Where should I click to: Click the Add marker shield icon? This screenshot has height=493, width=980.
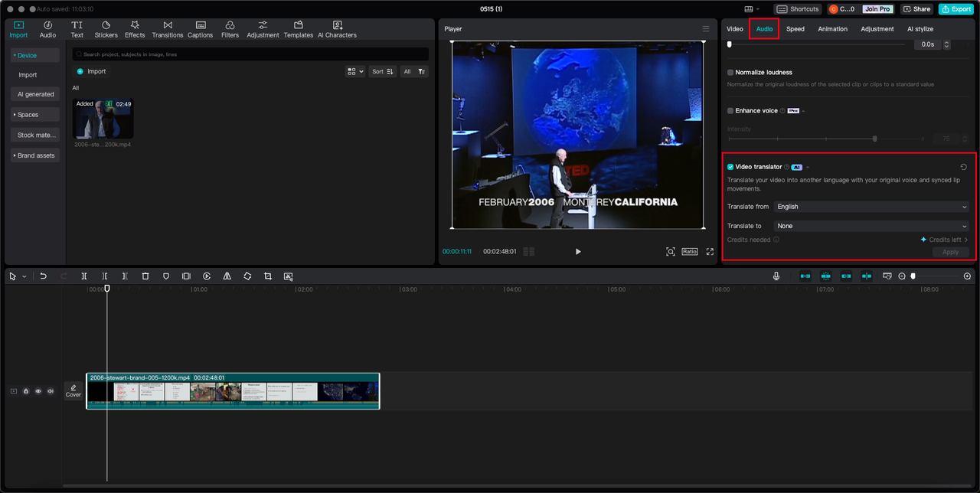pyautogui.click(x=166, y=276)
